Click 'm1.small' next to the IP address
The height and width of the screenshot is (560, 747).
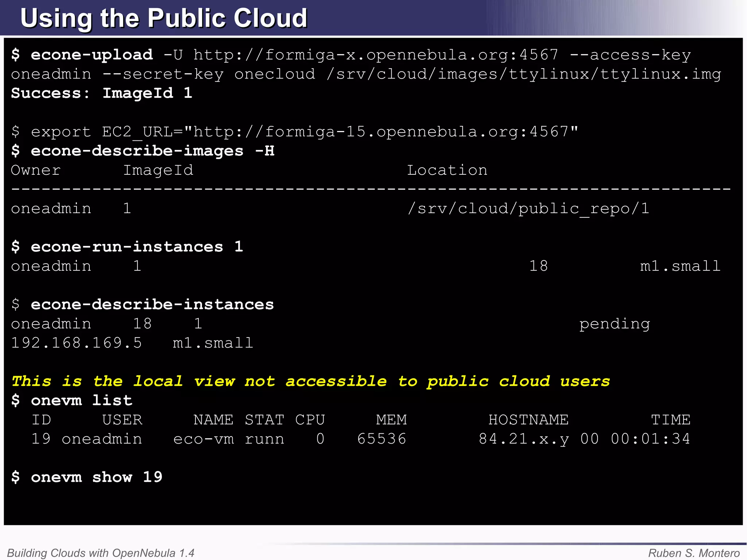[213, 343]
